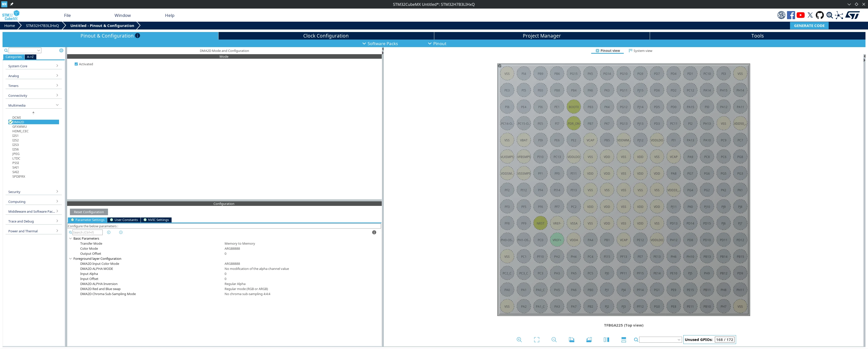Open the Pinout dropdown menu
The image size is (868, 349).
(x=437, y=43)
